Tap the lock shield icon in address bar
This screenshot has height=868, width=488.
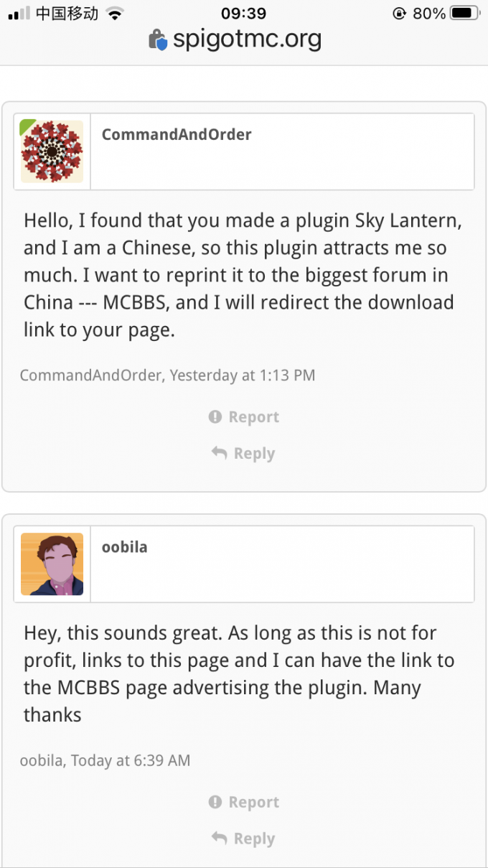[x=158, y=40]
